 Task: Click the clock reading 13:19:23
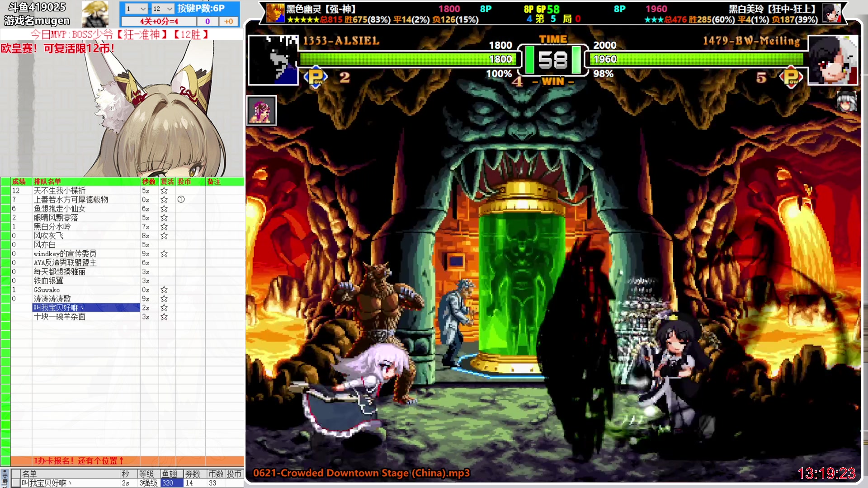point(826,474)
